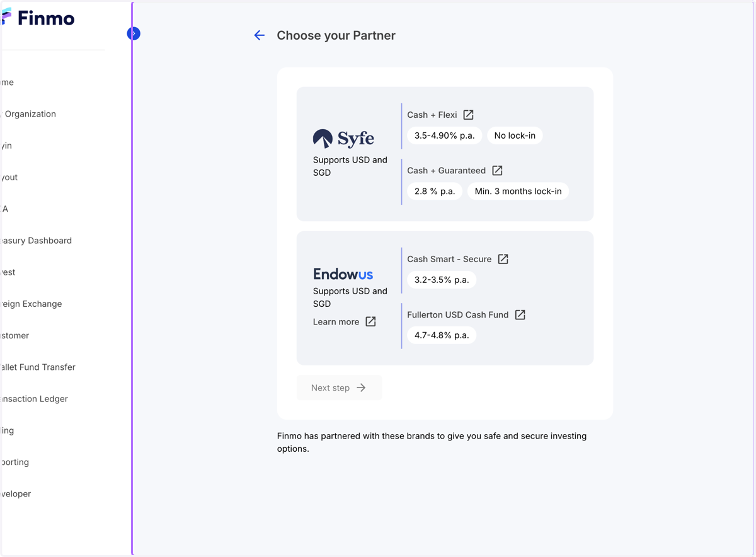Screen dimensions: 756x557
Task: Open the Cash + Flexi external link icon
Action: tap(468, 115)
